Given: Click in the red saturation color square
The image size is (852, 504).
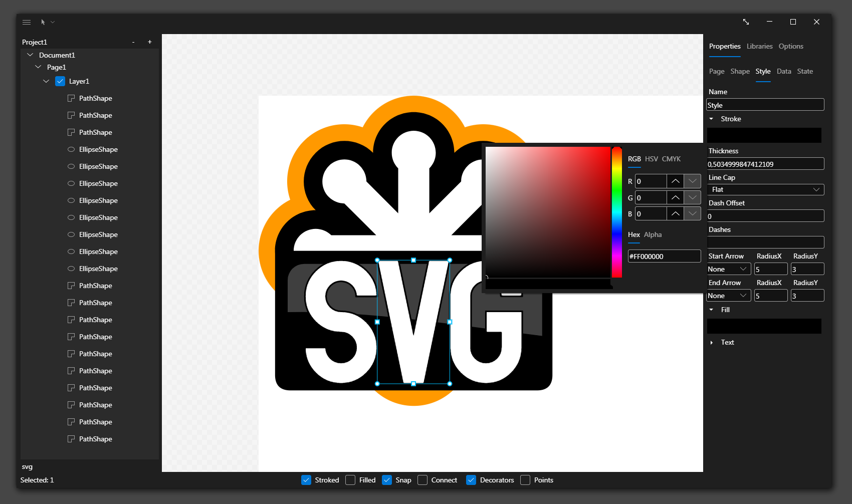Looking at the screenshot, I should (x=548, y=212).
